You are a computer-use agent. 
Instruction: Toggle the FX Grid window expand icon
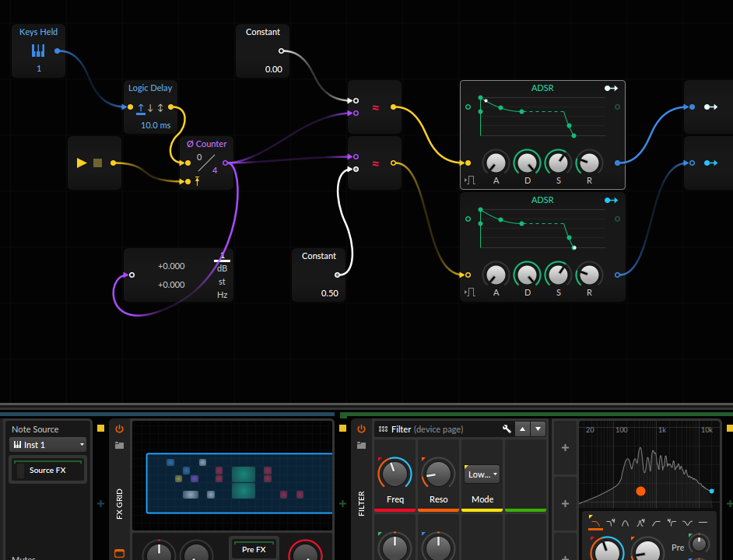[119, 554]
